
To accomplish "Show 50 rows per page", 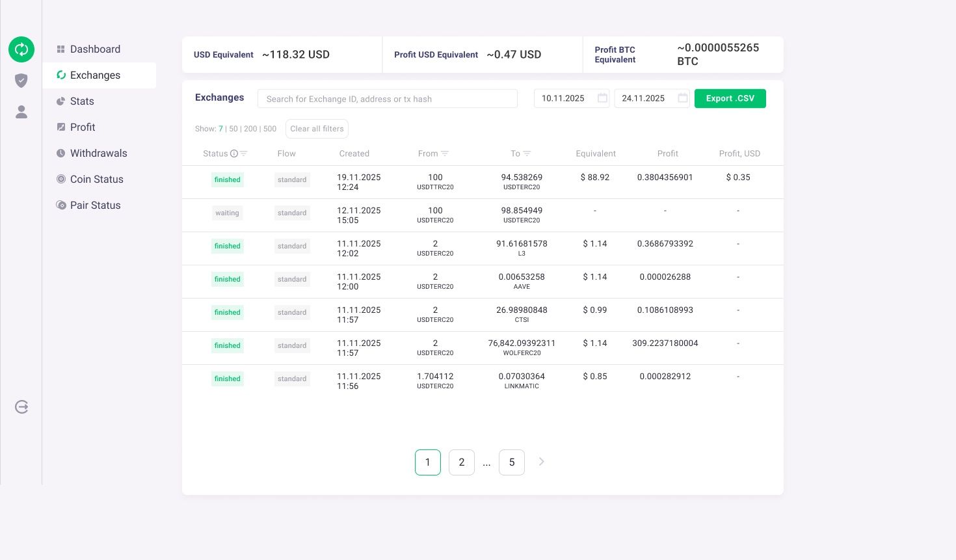I will tap(233, 129).
